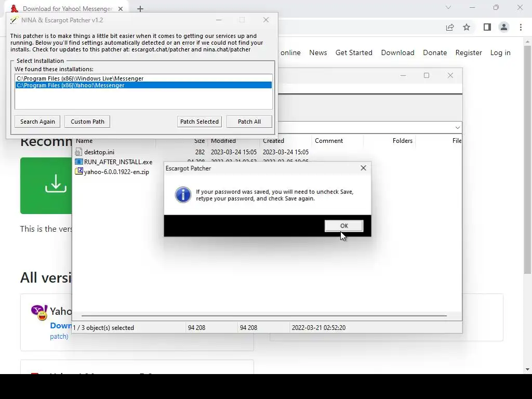Click the share page icon in browser
This screenshot has width=532, height=399.
coord(450,27)
